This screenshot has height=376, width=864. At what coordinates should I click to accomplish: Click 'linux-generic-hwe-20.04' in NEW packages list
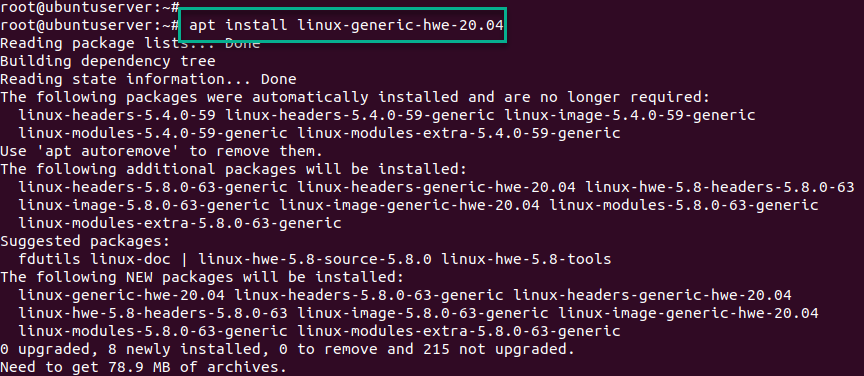(121, 296)
